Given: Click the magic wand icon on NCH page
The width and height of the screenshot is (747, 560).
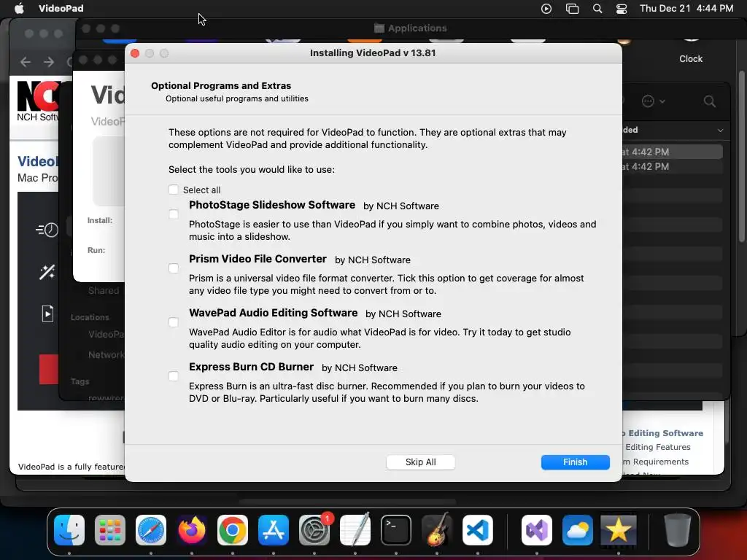Looking at the screenshot, I should coord(47,272).
